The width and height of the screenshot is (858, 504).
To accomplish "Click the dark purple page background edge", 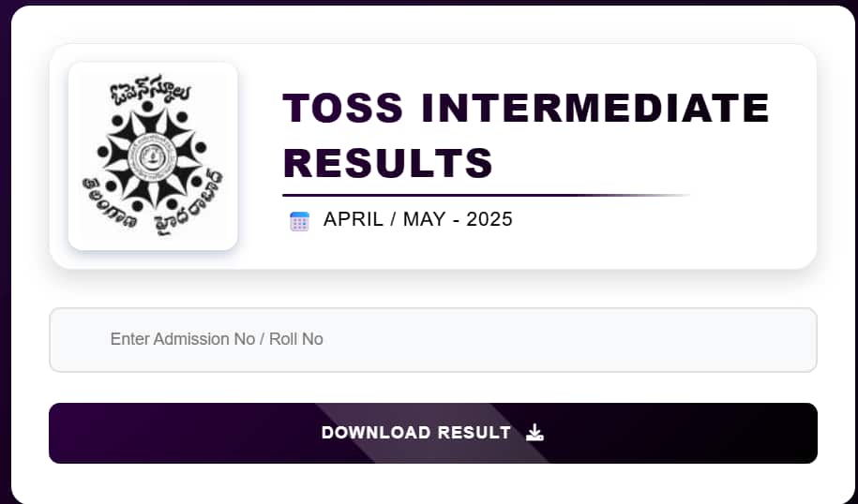I will [5, 251].
